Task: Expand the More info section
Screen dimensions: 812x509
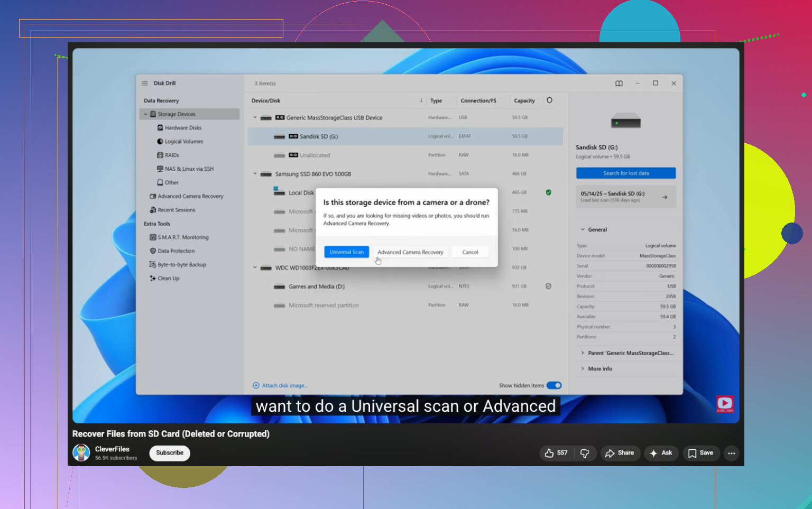Action: coord(583,369)
